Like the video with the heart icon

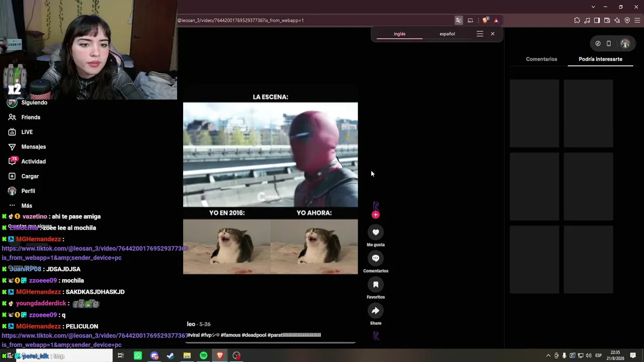[375, 232]
